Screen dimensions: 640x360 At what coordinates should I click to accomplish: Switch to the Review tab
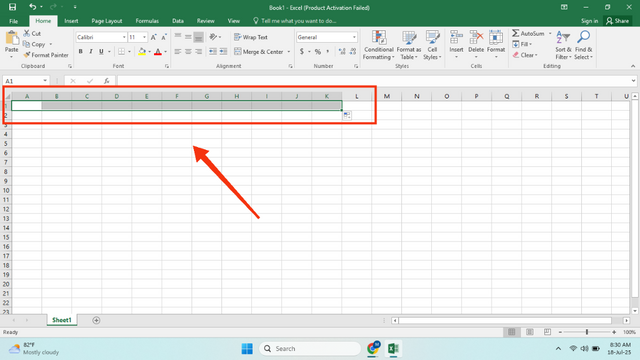[205, 21]
